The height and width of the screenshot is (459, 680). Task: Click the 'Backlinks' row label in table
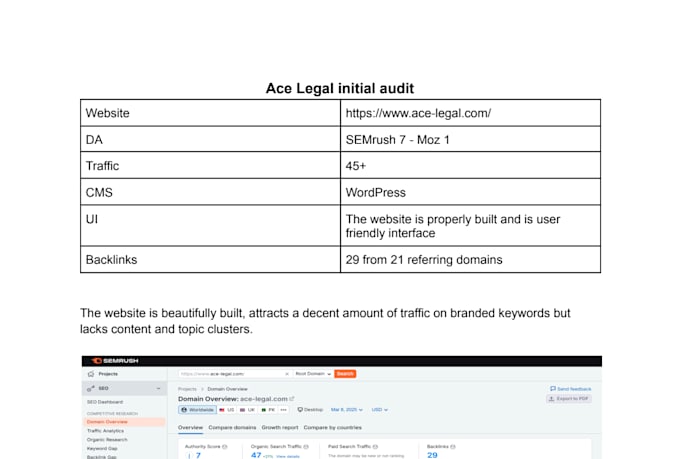111,259
